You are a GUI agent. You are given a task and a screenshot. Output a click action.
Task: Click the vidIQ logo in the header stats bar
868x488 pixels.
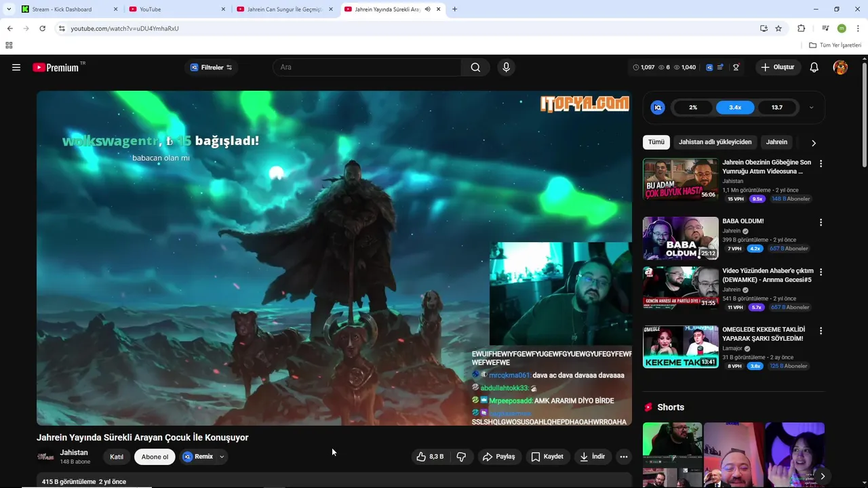[709, 67]
